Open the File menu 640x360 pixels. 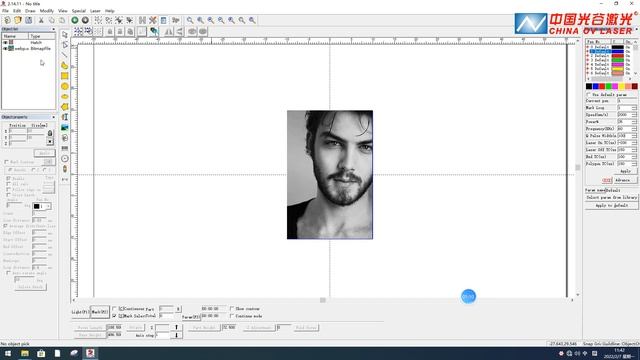point(5,11)
